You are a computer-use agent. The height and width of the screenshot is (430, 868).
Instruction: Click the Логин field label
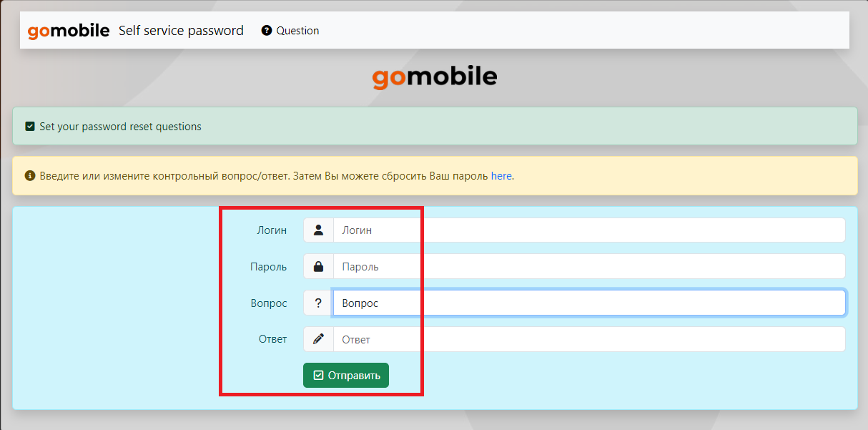click(x=272, y=230)
